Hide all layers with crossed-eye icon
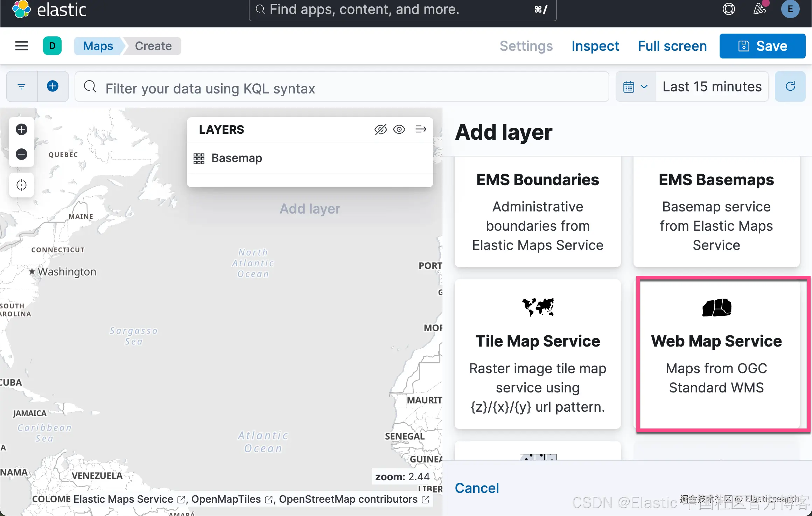 point(380,130)
